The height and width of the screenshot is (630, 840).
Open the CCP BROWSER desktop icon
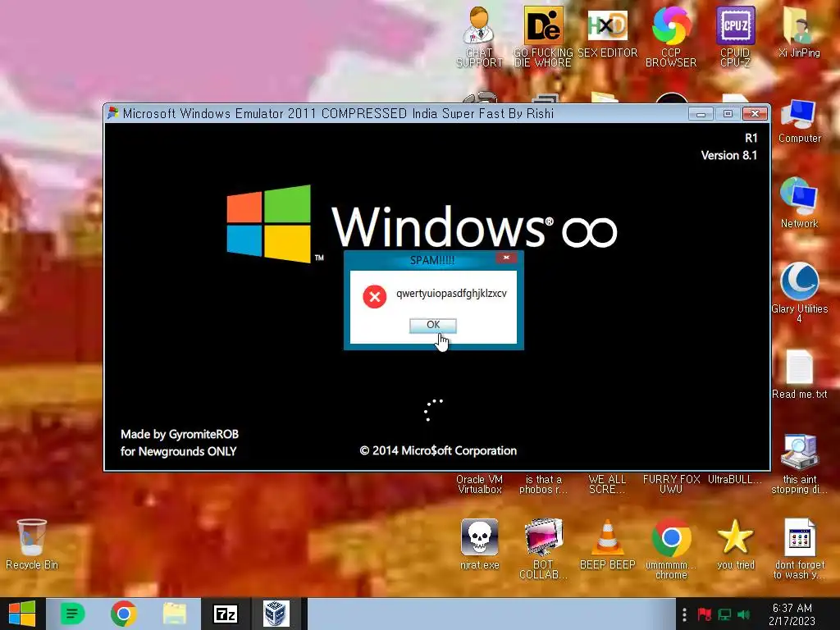tap(671, 36)
